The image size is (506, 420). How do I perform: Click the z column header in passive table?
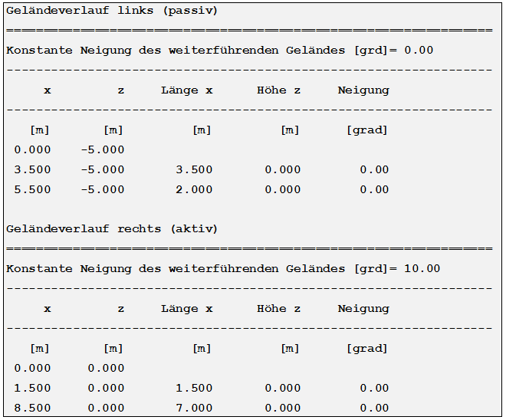coord(121,91)
